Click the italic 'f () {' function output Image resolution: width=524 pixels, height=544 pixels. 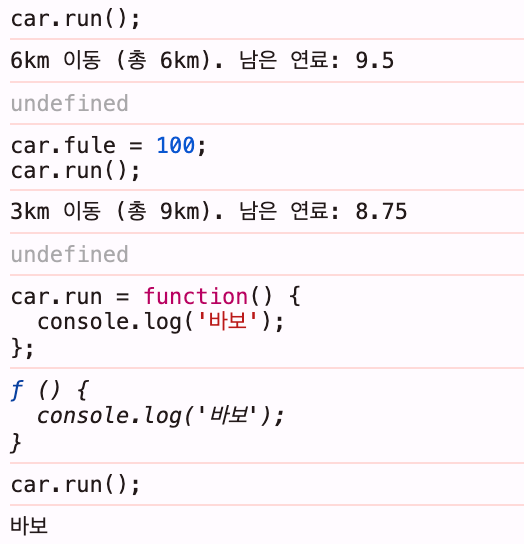[x=50, y=390]
